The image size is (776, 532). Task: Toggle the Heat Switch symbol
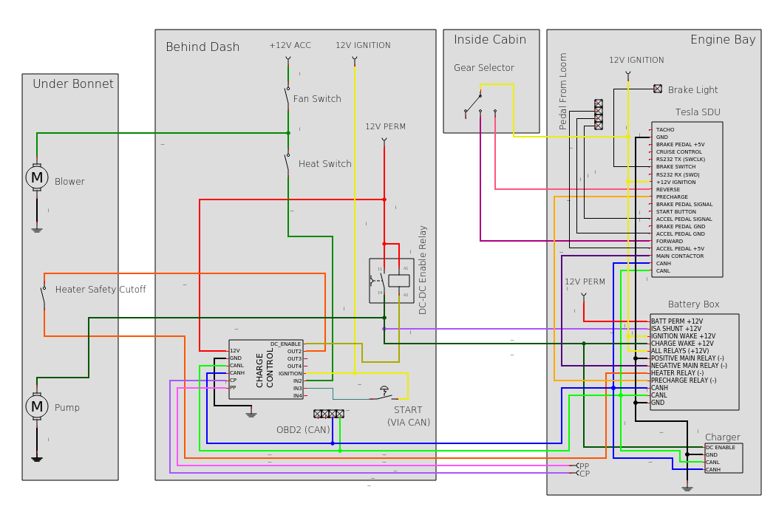pos(287,163)
